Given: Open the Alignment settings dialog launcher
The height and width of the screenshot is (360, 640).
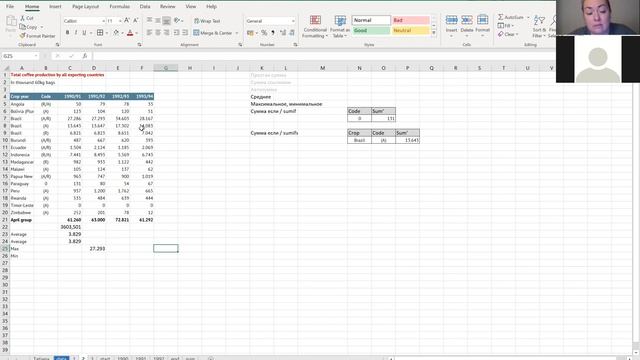Looking at the screenshot, I should tap(240, 45).
